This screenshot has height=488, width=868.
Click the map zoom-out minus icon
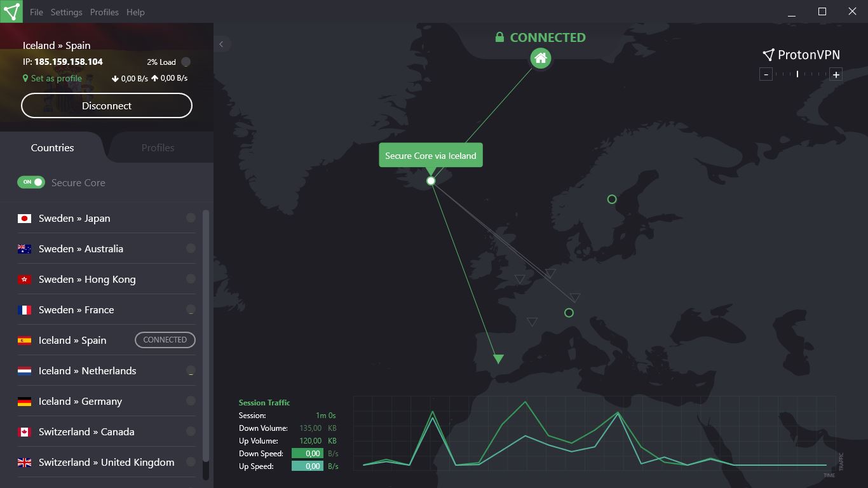766,74
